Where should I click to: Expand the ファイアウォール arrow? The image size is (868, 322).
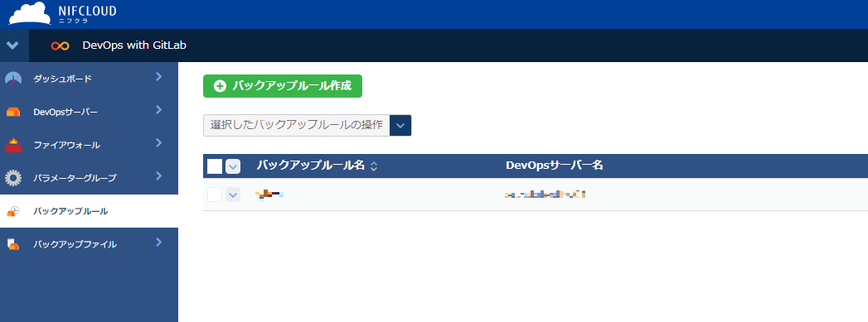point(159,143)
